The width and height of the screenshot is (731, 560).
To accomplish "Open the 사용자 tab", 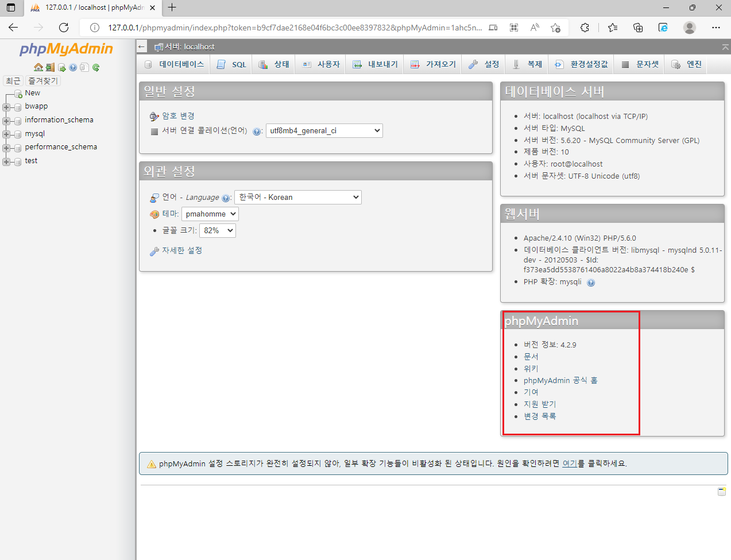I will point(321,64).
